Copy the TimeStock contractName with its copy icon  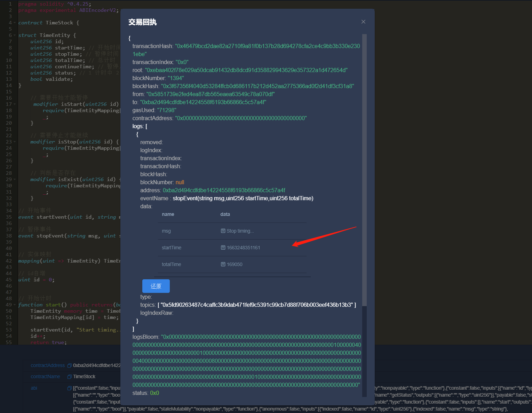tap(69, 376)
